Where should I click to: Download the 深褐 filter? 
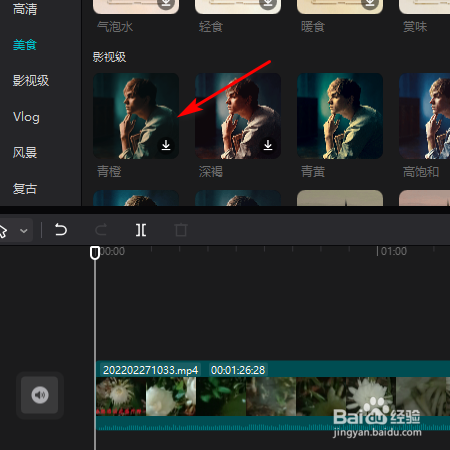pos(268,145)
